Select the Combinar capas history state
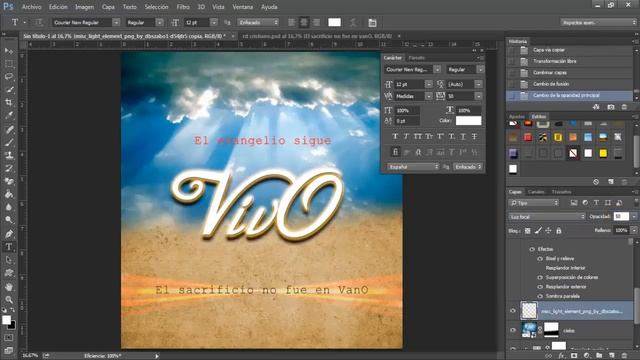Screen dimensions: 640x360 [569, 73]
